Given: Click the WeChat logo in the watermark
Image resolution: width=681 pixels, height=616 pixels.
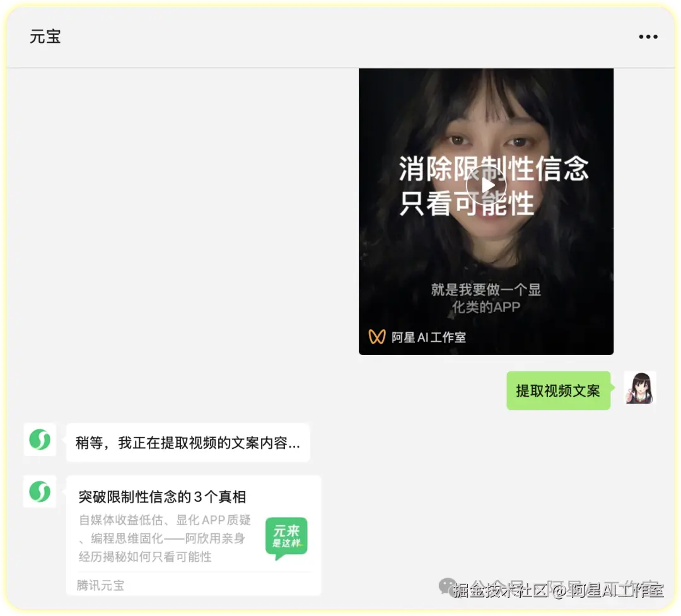Looking at the screenshot, I should coord(447,586).
